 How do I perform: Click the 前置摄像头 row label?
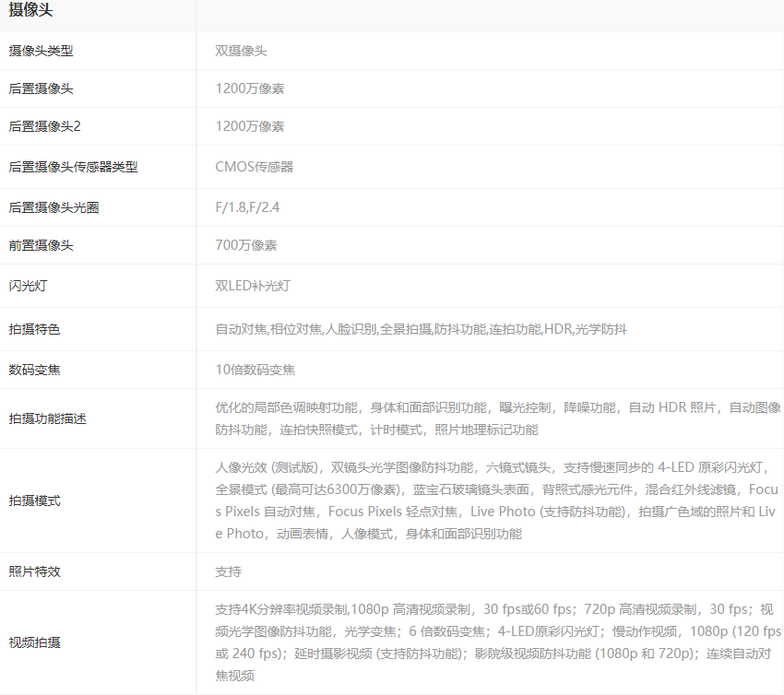click(x=41, y=245)
